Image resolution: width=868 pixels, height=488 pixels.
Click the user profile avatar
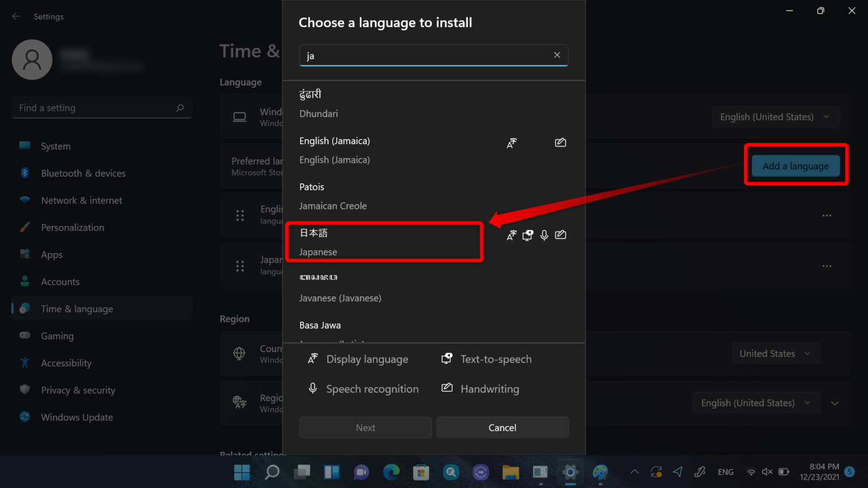click(x=32, y=59)
